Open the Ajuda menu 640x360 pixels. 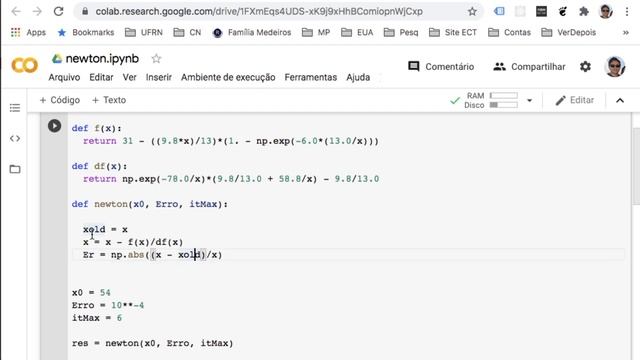pyautogui.click(x=358, y=77)
